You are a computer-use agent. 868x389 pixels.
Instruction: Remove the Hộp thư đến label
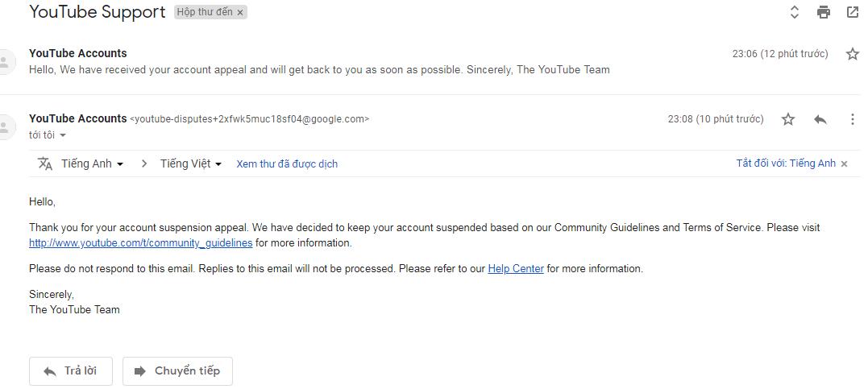(x=239, y=13)
